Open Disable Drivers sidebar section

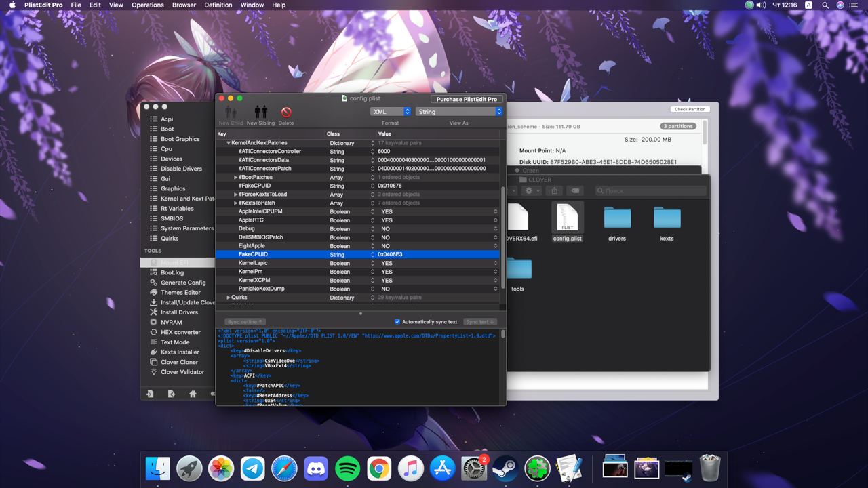pos(181,169)
